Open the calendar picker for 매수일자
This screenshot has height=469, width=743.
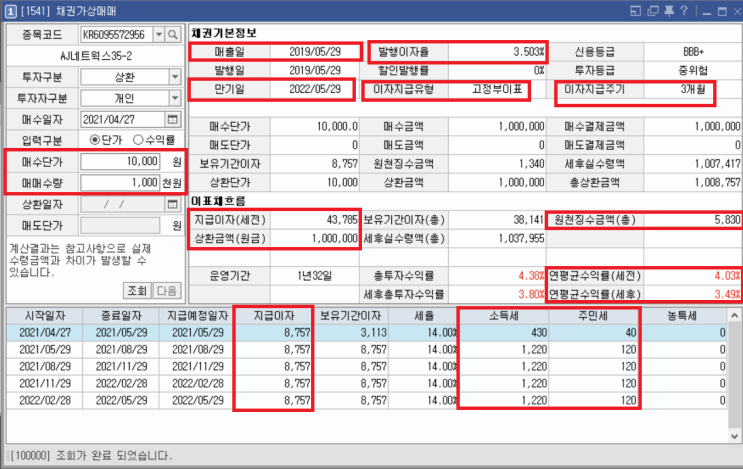(172, 119)
